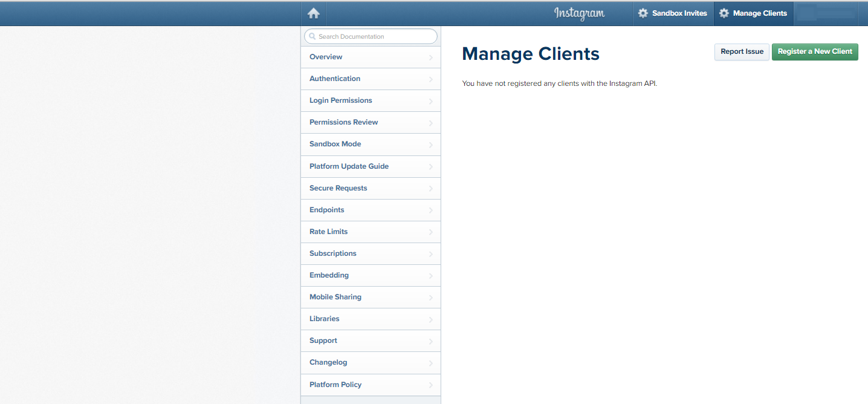Open Secure Requests in sidebar
This screenshot has width=868, height=404.
click(371, 189)
